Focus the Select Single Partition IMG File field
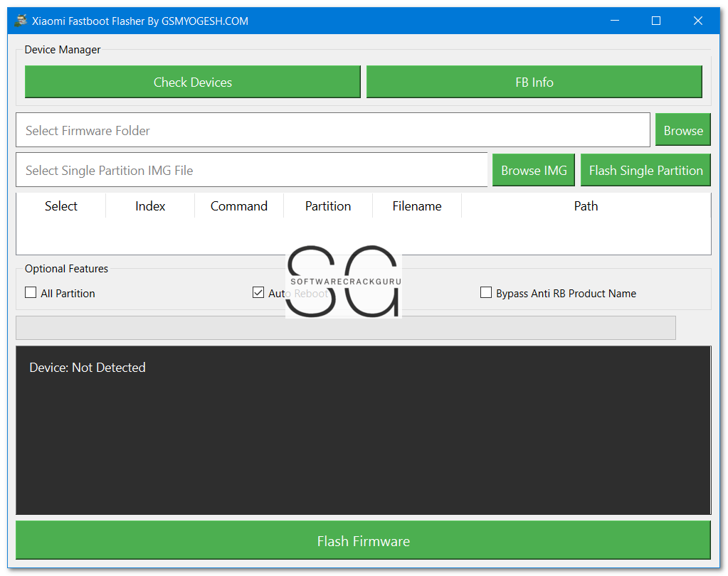Image resolution: width=728 pixels, height=576 pixels. (x=252, y=170)
